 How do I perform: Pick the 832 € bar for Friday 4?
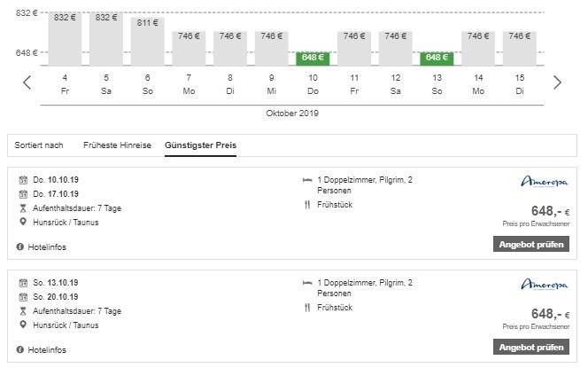point(65,35)
